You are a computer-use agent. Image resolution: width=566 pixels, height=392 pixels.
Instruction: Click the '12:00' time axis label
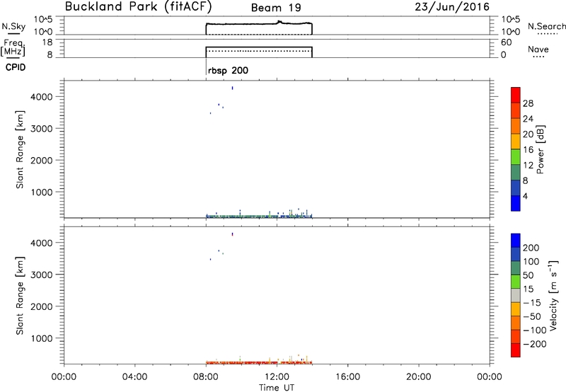[277, 377]
